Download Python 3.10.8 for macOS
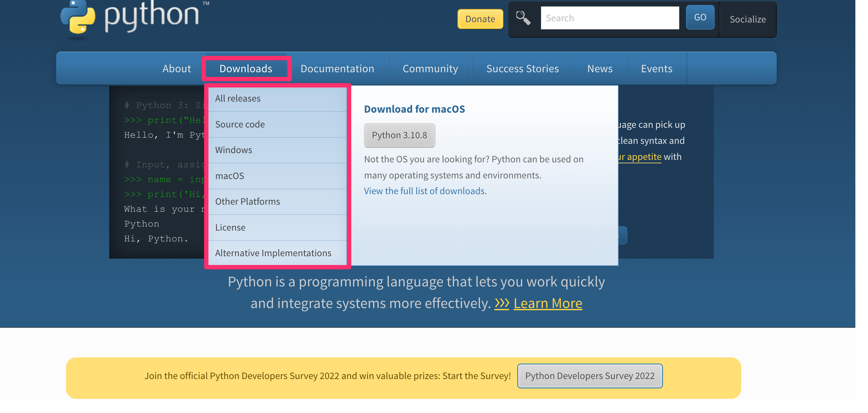Screen dimensions: 868x413 coord(399,135)
